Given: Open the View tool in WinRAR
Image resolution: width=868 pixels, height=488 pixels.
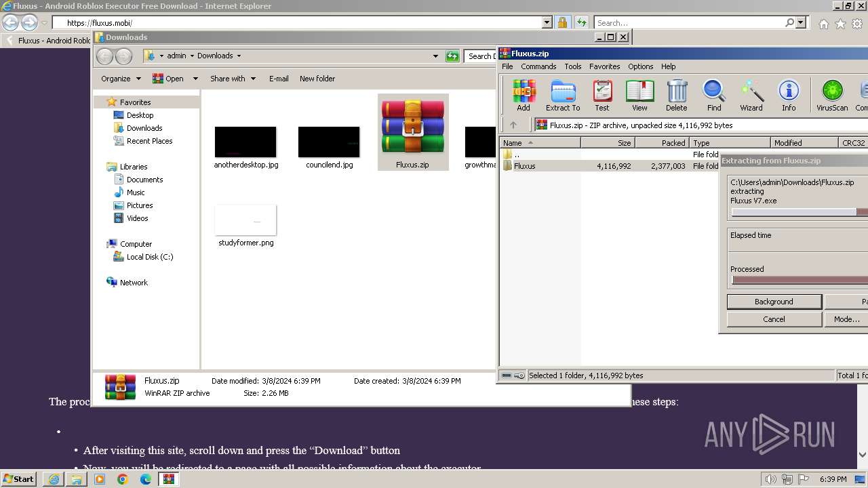Looking at the screenshot, I should click(639, 95).
